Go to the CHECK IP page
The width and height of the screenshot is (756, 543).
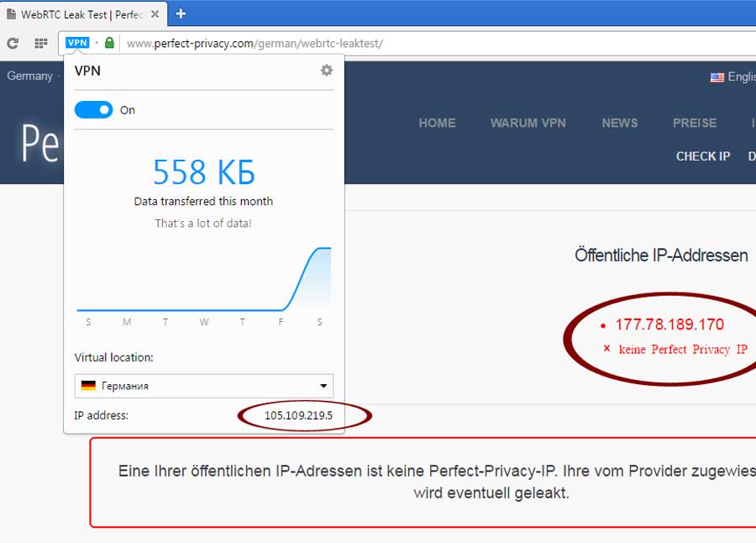[703, 156]
